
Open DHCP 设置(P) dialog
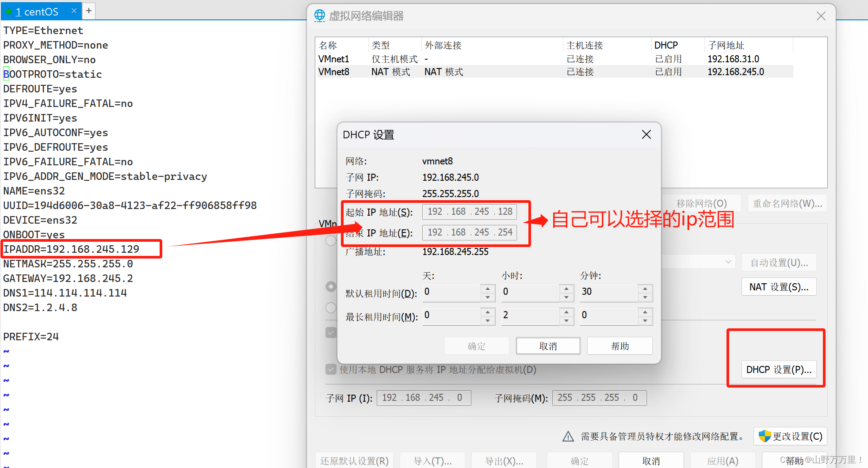pyautogui.click(x=779, y=369)
